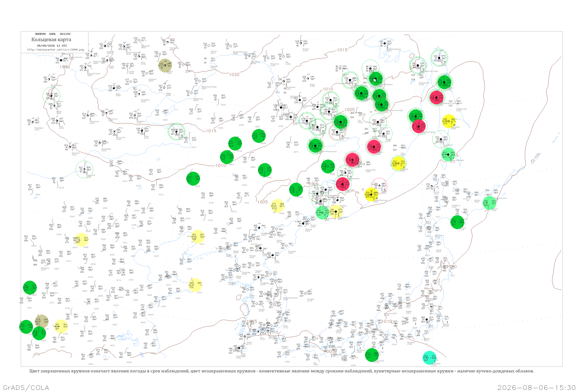Select the header code "QHHH98 UAOL 061200"
The height and width of the screenshot is (392, 588).
pyautogui.click(x=53, y=34)
